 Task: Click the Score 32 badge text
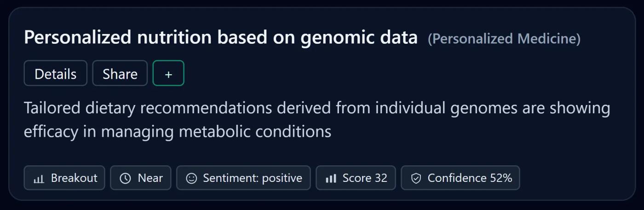365,178
